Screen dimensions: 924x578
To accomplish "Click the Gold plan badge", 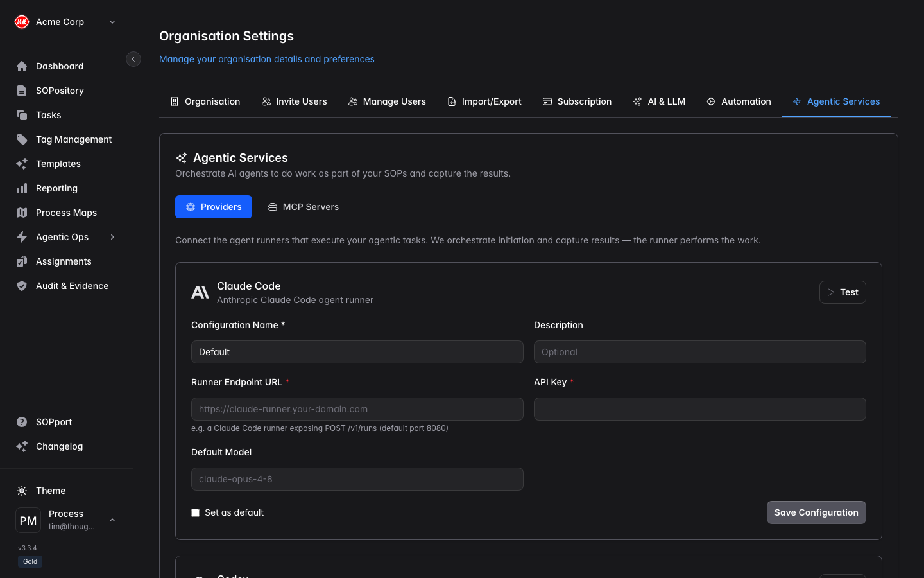I will 30,561.
